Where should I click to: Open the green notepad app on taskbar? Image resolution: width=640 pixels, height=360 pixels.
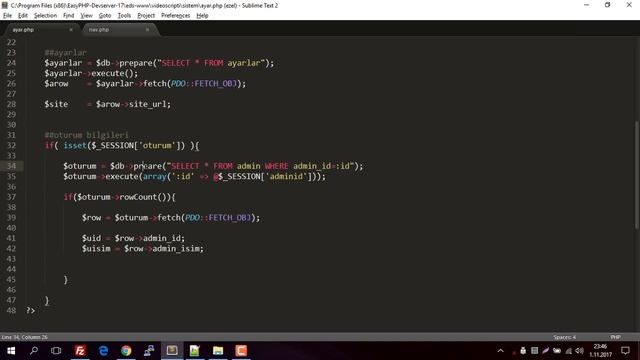click(195, 351)
